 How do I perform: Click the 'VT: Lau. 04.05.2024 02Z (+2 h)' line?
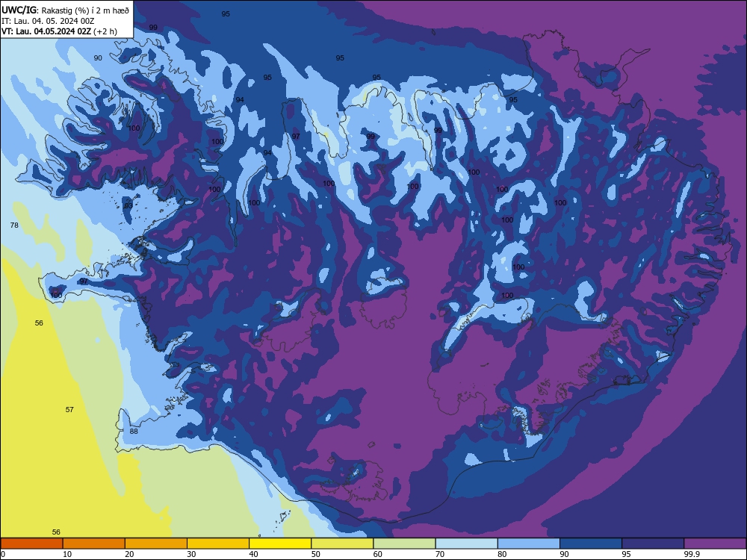(59, 31)
